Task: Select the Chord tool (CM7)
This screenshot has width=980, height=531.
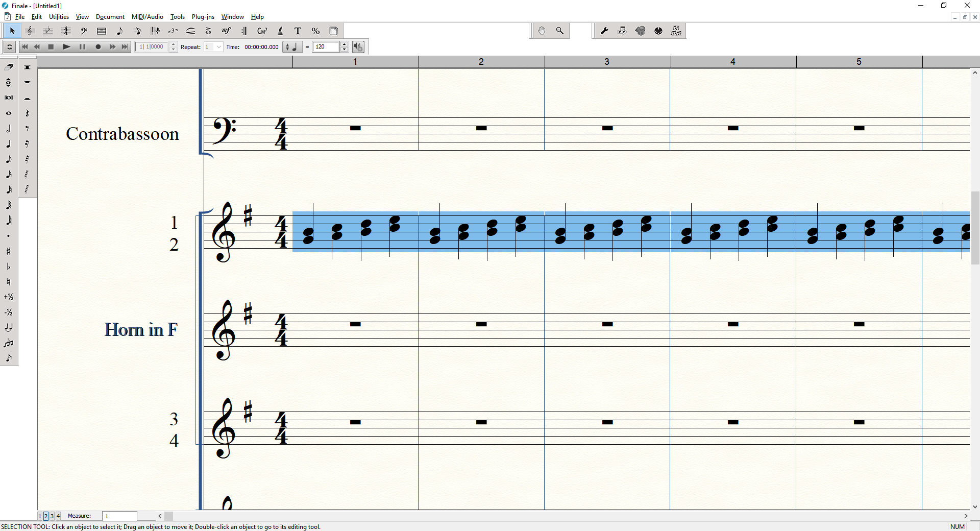Action: pos(262,31)
